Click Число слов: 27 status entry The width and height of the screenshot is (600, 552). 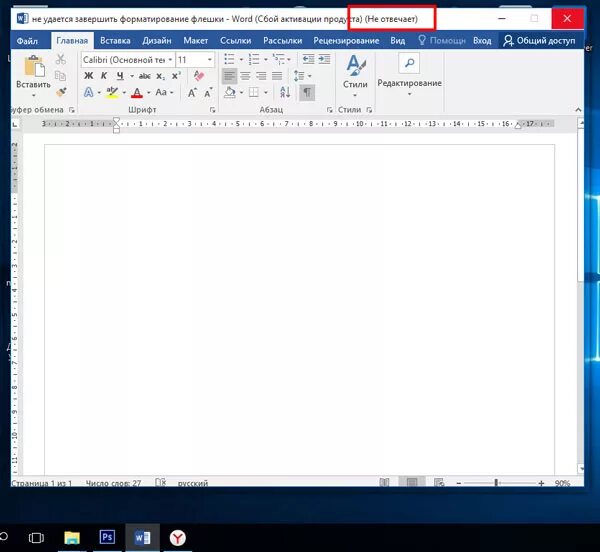(113, 483)
